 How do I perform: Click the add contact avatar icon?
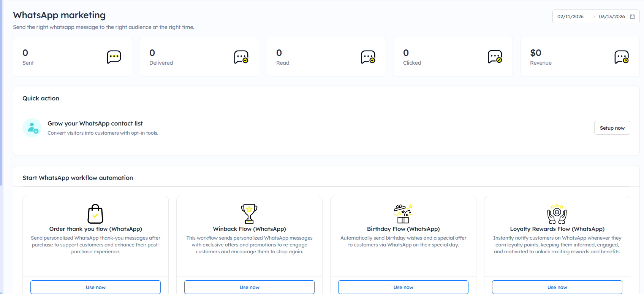[x=32, y=128]
